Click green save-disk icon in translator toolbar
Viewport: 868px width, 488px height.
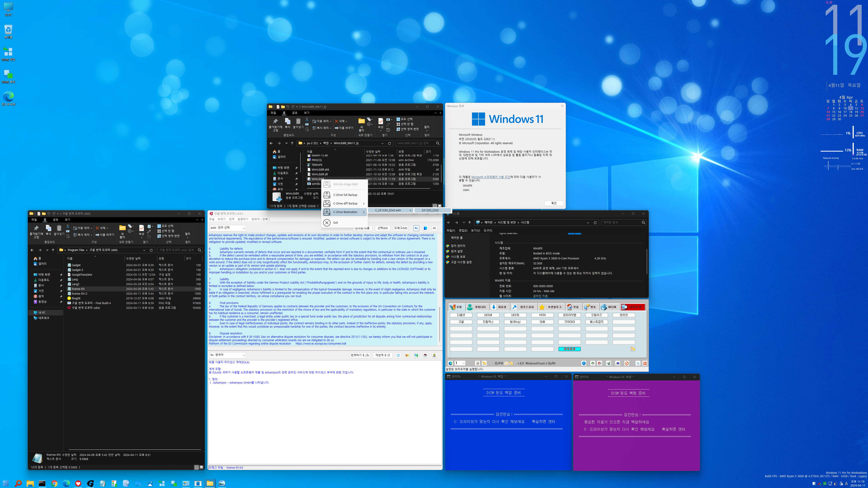click(x=416, y=355)
